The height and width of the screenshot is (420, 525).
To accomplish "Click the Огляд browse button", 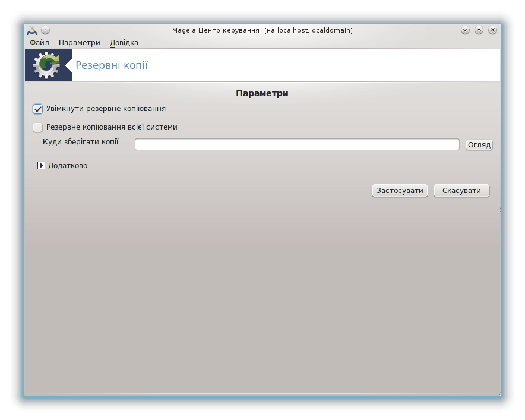I will pyautogui.click(x=479, y=145).
